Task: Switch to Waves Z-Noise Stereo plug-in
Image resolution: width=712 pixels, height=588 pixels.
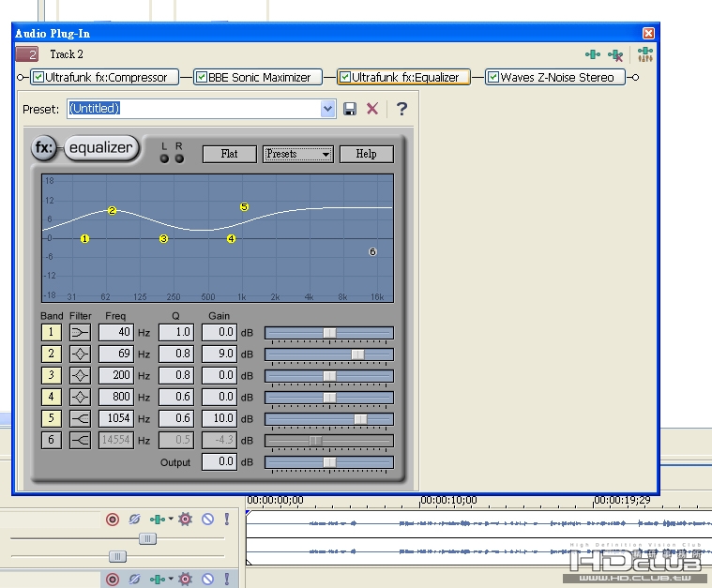Action: (x=555, y=77)
